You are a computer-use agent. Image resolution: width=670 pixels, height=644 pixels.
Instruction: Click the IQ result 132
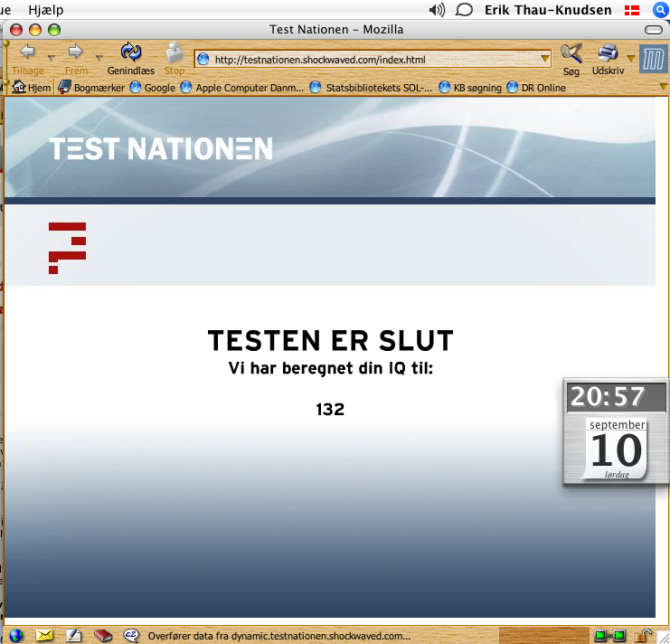click(330, 410)
